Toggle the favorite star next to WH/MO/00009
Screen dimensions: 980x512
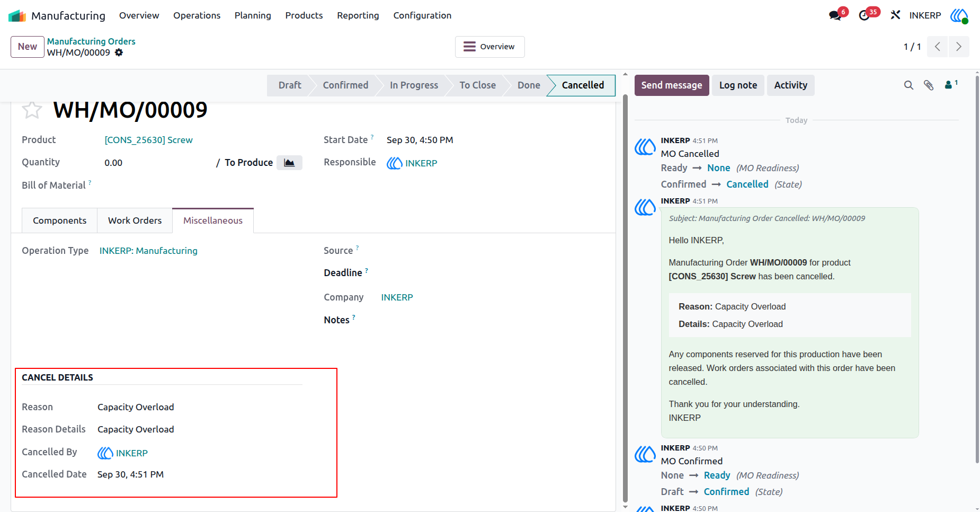pyautogui.click(x=32, y=110)
